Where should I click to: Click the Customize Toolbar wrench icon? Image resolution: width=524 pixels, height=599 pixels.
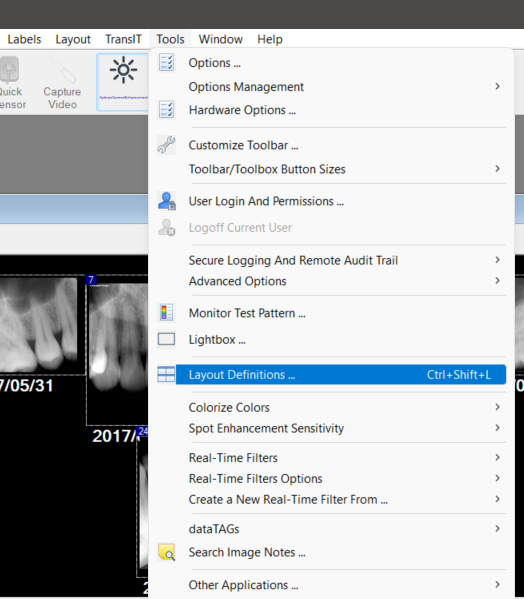(x=167, y=145)
